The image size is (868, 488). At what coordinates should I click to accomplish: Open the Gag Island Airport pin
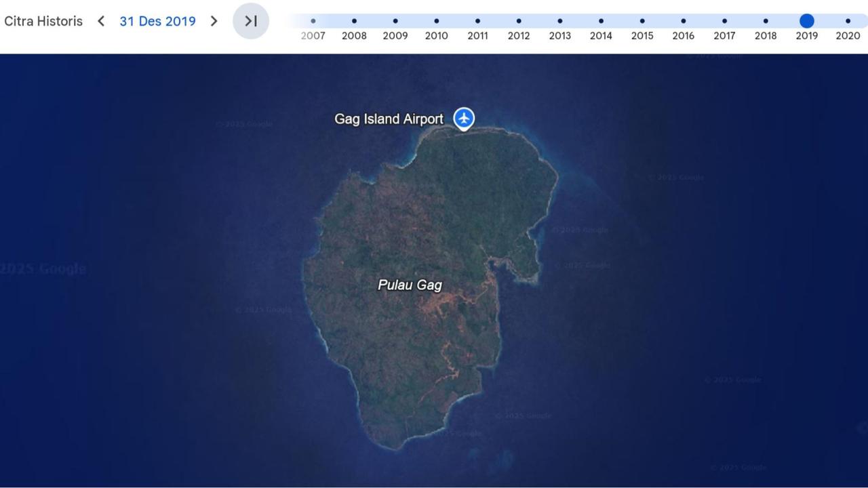pyautogui.click(x=464, y=119)
